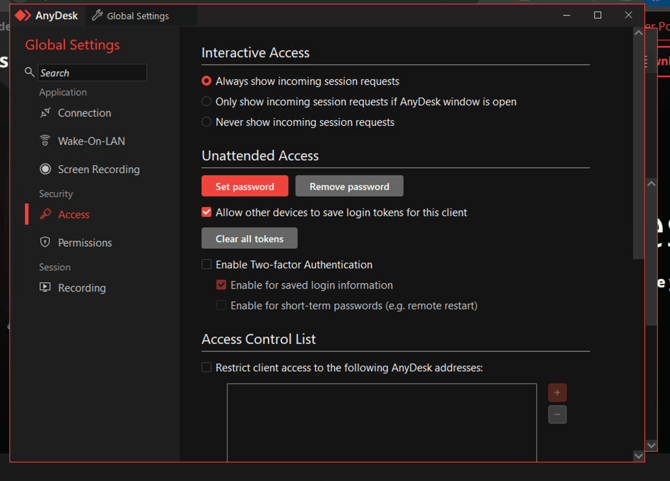
Task: Click the Application section label
Action: pyautogui.click(x=63, y=92)
